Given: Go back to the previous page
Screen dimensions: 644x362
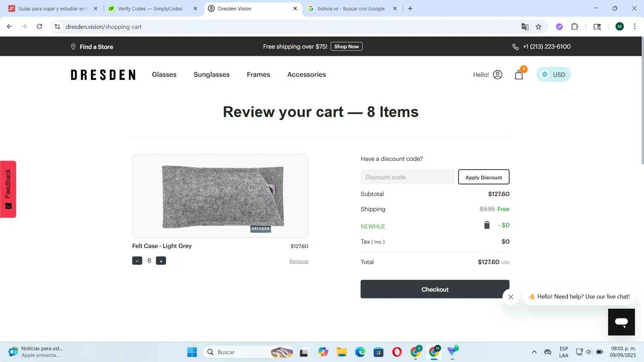Looking at the screenshot, I should [x=9, y=27].
